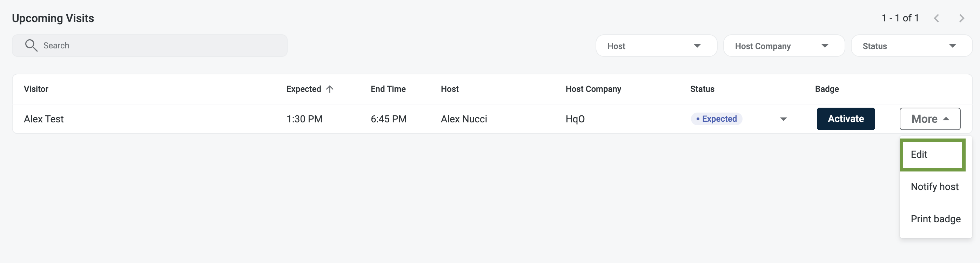Select Print badge from menu

click(935, 219)
